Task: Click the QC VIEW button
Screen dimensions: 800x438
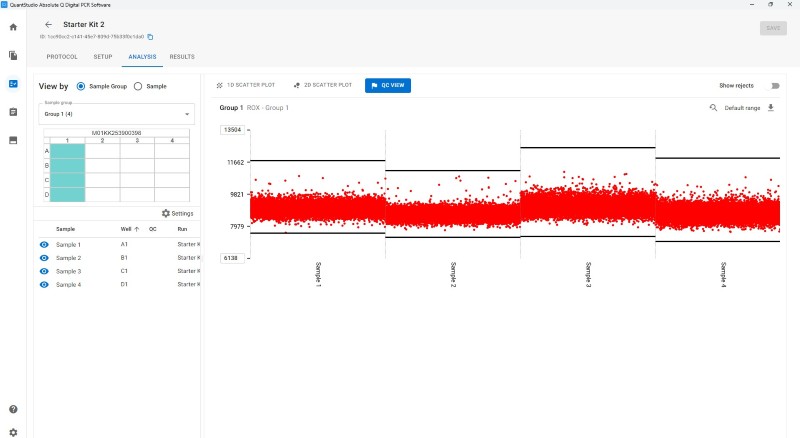Action: (x=388, y=85)
